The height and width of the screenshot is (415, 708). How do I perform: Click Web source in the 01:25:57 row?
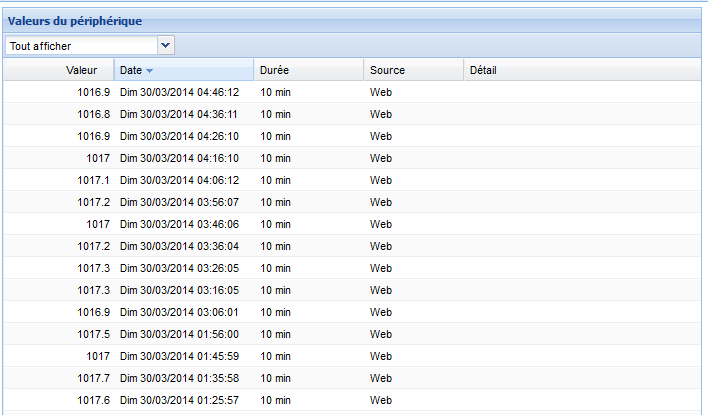tap(381, 400)
